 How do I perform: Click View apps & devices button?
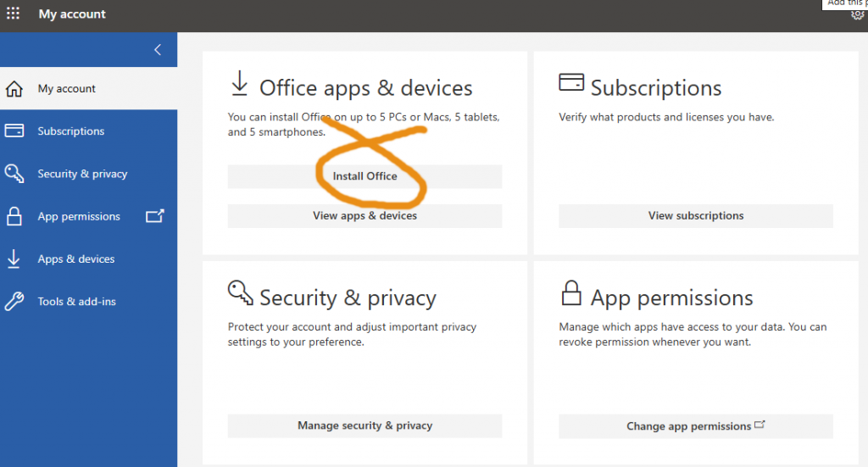364,216
